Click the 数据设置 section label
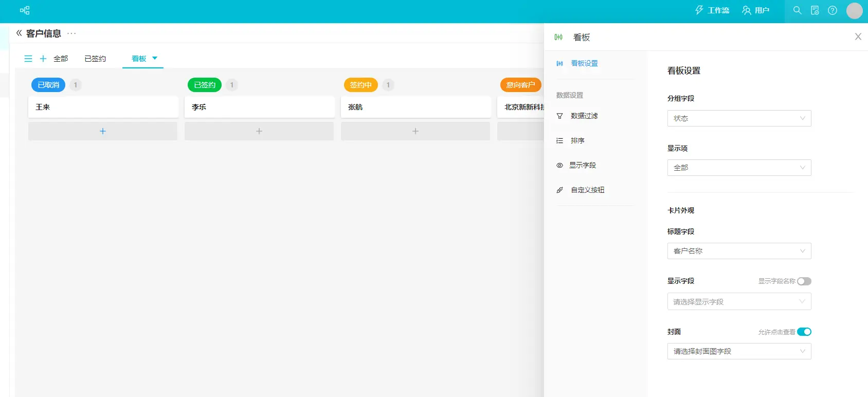The image size is (868, 397). (570, 95)
